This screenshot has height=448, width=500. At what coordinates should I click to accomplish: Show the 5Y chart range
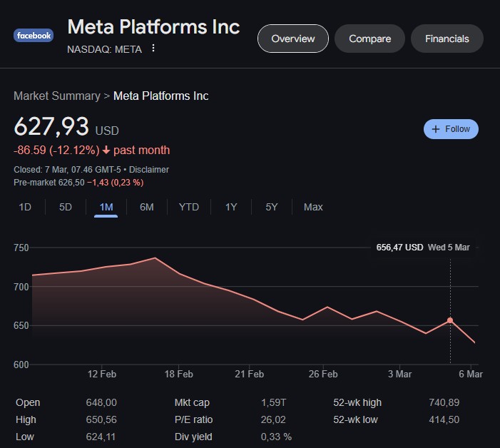[x=272, y=207]
